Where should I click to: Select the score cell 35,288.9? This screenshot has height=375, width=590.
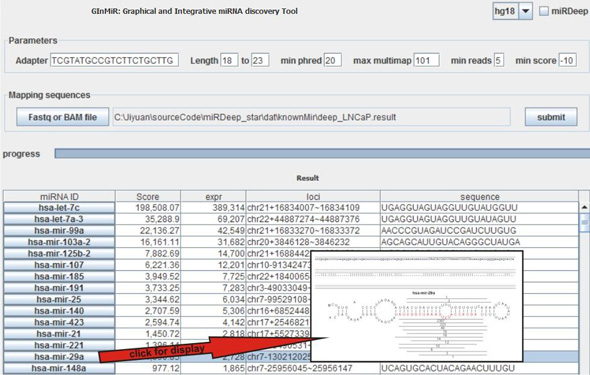tap(148, 219)
